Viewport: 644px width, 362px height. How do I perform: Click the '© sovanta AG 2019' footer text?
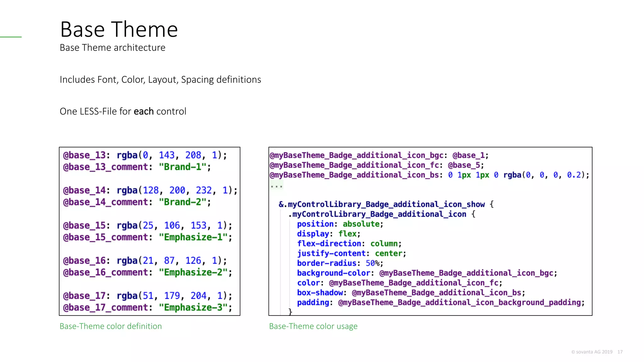pyautogui.click(x=592, y=352)
